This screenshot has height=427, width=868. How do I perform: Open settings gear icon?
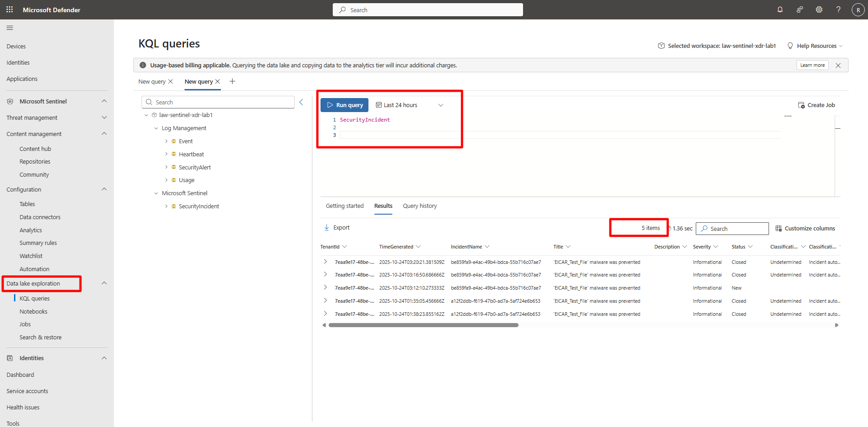click(x=819, y=9)
